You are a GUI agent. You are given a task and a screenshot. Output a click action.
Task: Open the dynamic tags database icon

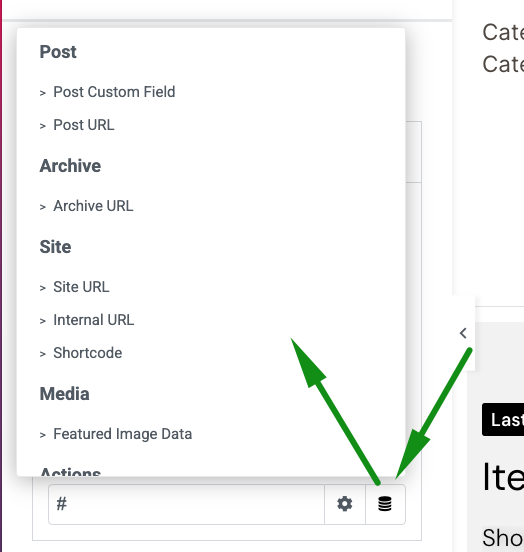click(x=385, y=504)
